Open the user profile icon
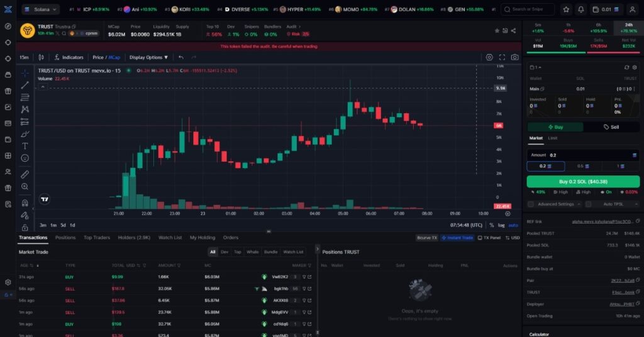Viewport: 644px width, 337px height. coord(633,9)
